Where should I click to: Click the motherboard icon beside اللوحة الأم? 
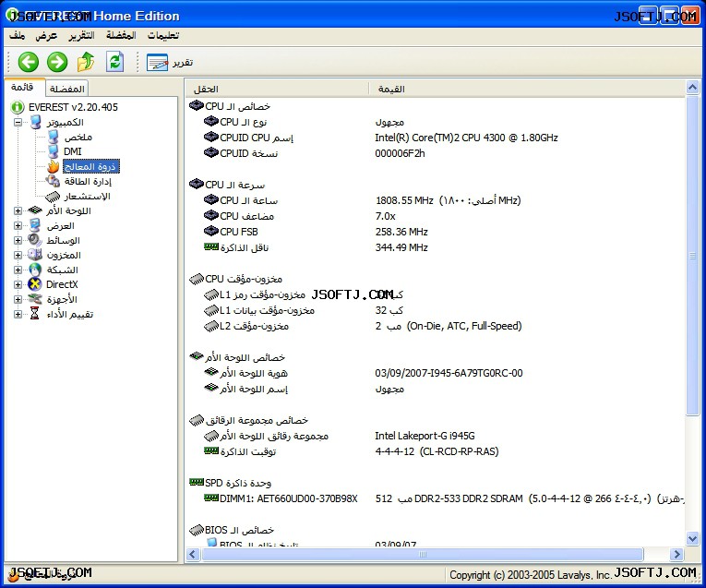point(35,210)
